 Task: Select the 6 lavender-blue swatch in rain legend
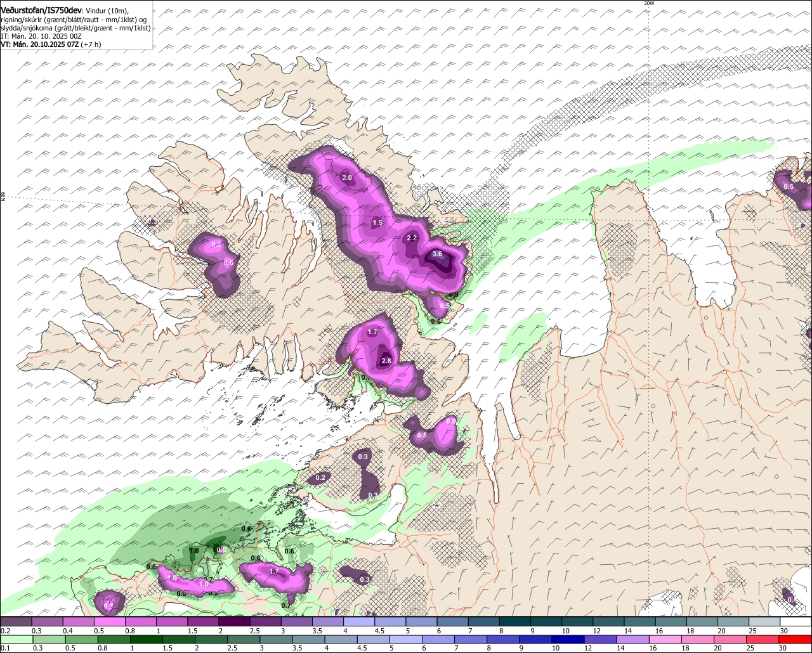tap(438, 639)
